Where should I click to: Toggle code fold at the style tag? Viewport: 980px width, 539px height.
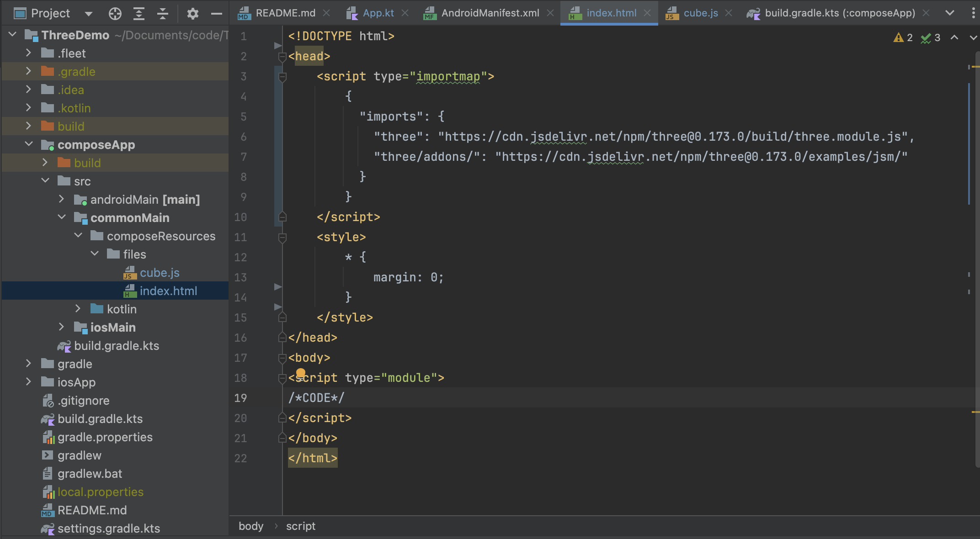coord(282,237)
